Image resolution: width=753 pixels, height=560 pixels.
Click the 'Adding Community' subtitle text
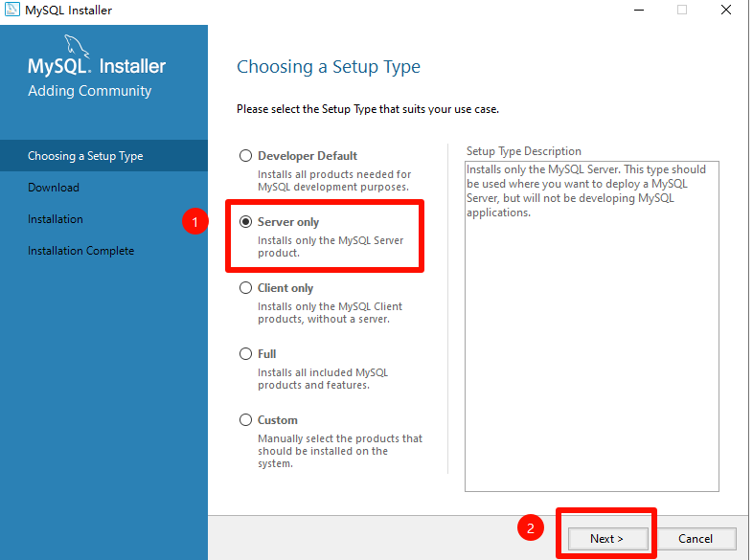[90, 91]
